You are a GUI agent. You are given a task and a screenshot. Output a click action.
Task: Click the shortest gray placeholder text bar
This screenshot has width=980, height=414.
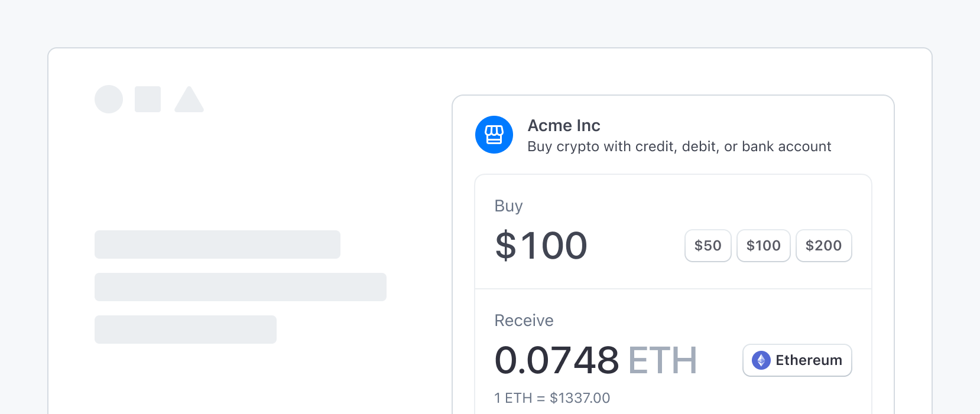click(186, 330)
